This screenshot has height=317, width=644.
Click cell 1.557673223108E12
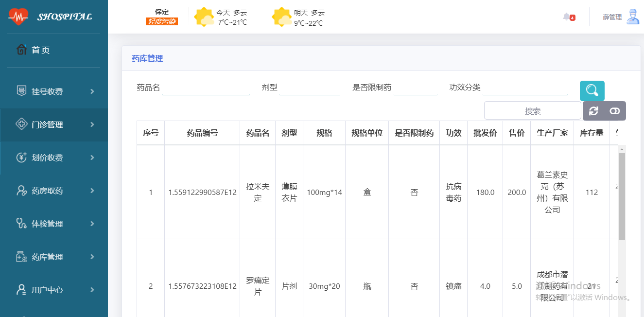pos(202,286)
